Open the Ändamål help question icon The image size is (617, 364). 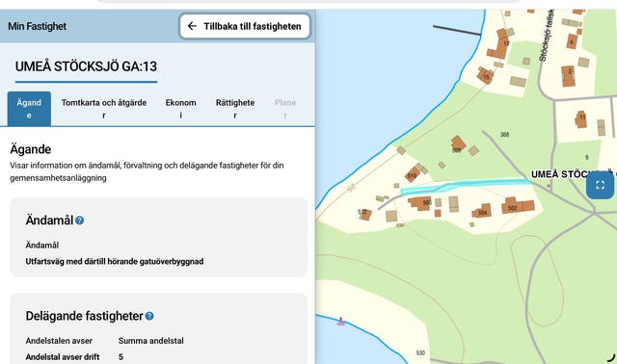tap(79, 221)
